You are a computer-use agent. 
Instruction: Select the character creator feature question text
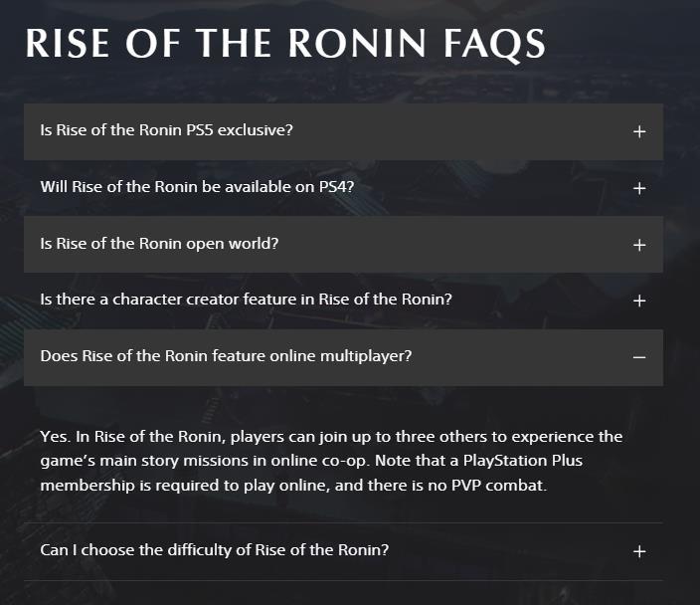coord(246,299)
